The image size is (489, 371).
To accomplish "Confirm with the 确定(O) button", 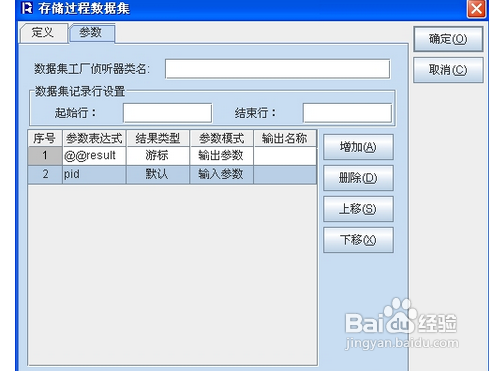I will pyautogui.click(x=448, y=39).
